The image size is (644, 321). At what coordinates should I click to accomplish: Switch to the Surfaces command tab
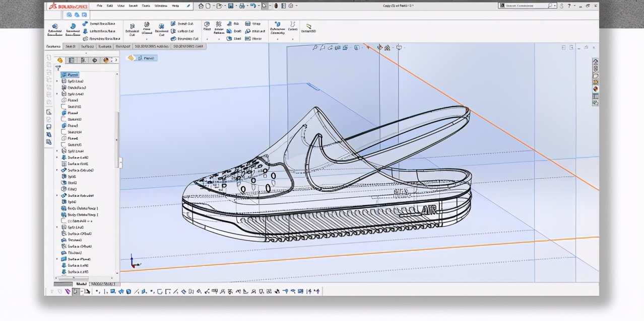point(87,46)
